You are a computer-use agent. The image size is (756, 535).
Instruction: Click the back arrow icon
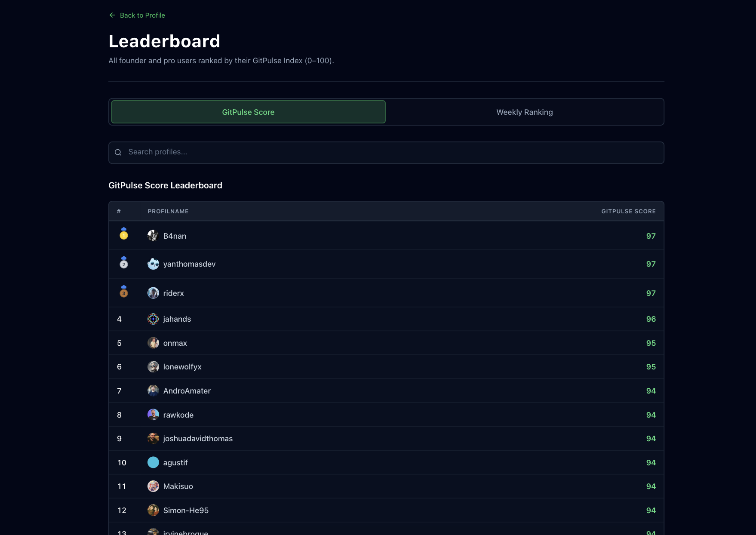(x=112, y=15)
